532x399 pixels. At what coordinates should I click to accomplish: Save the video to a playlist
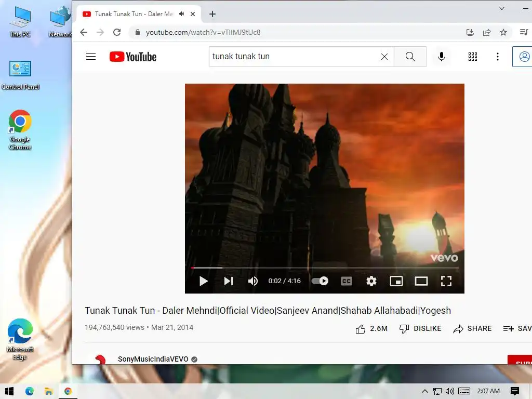point(517,328)
